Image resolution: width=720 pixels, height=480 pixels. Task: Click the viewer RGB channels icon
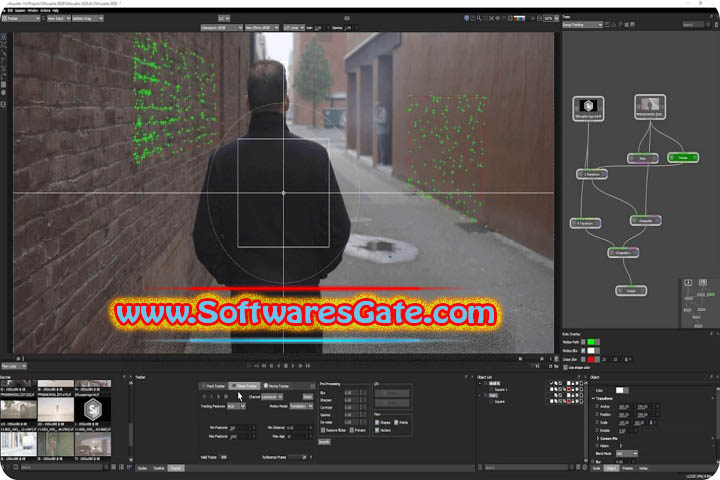point(519,18)
